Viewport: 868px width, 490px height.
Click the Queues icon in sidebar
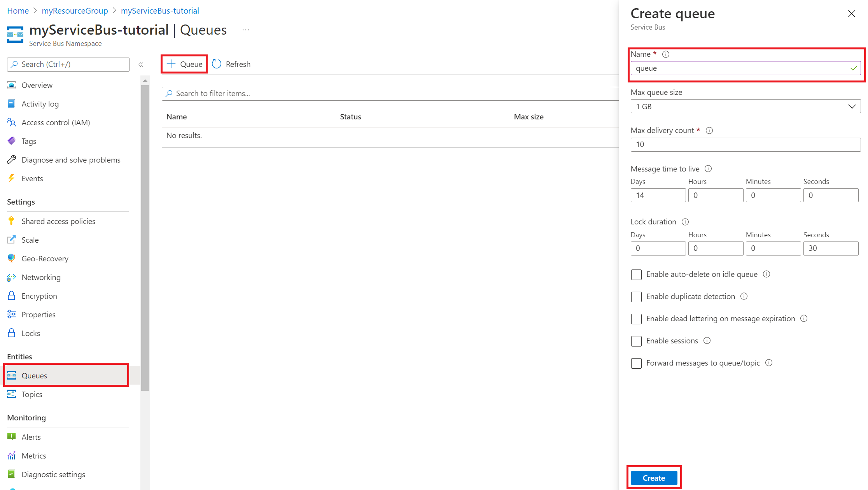coord(11,376)
